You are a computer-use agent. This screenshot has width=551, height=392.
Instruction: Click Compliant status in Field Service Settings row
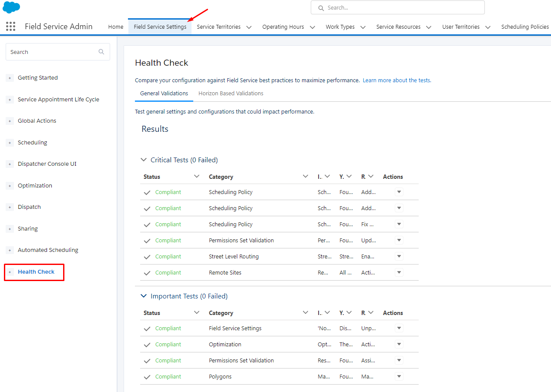point(168,328)
